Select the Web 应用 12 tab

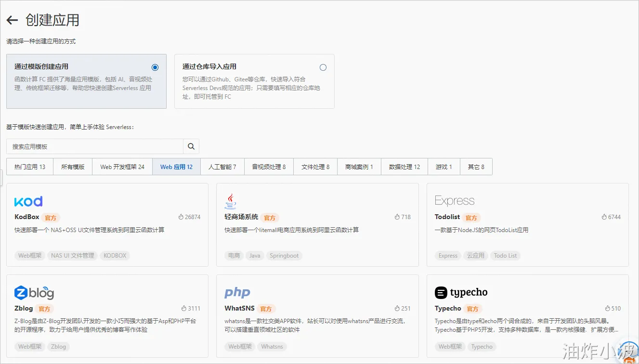[176, 167]
